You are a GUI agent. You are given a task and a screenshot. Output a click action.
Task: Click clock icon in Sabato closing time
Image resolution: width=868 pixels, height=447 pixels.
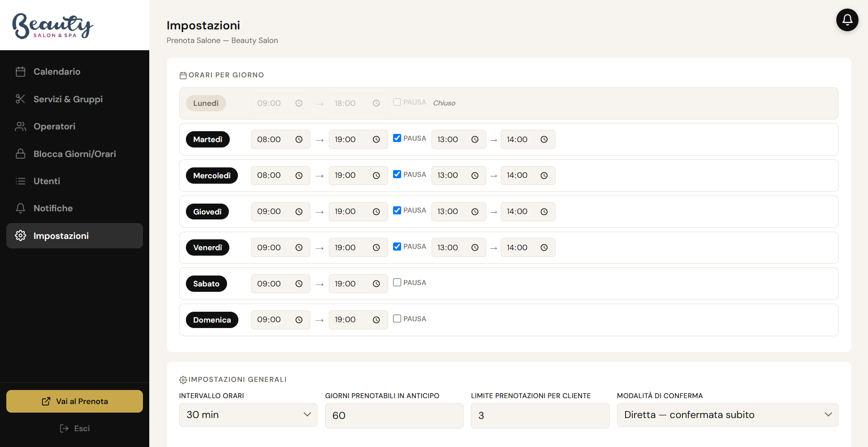pos(376,284)
